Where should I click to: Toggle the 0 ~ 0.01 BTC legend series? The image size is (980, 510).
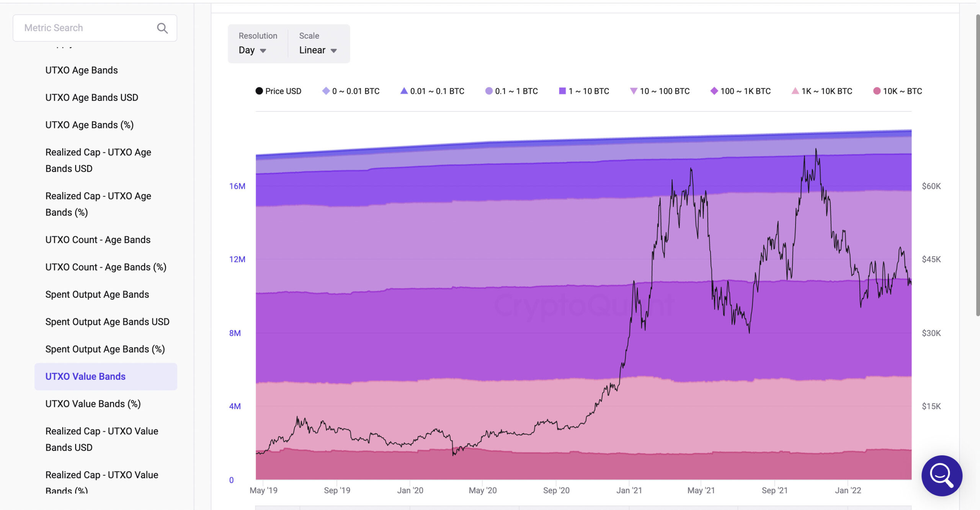351,91
